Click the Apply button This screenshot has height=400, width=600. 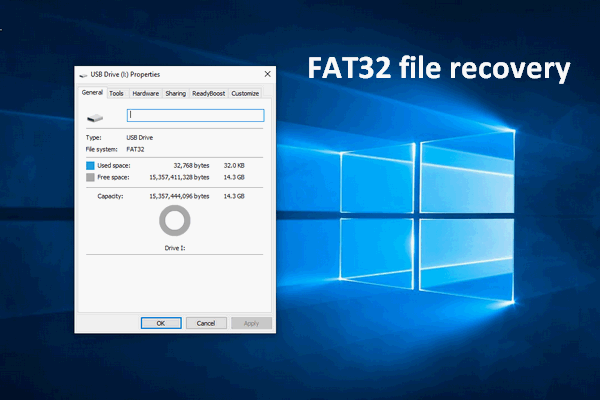point(251,323)
